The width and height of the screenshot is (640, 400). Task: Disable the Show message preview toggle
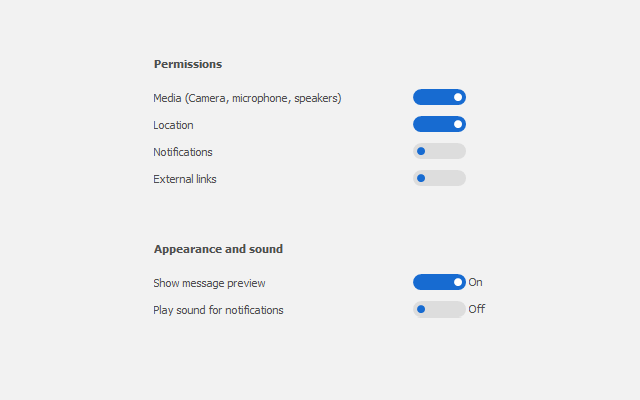tap(439, 282)
